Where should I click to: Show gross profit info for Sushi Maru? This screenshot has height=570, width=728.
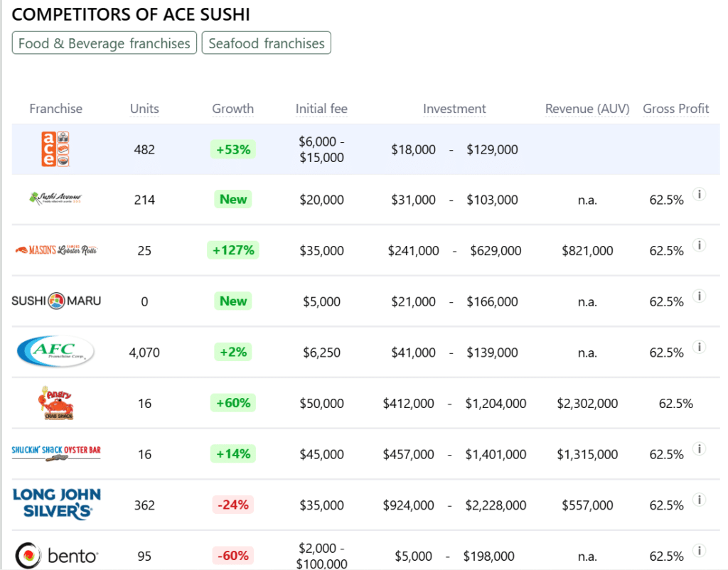point(700,296)
